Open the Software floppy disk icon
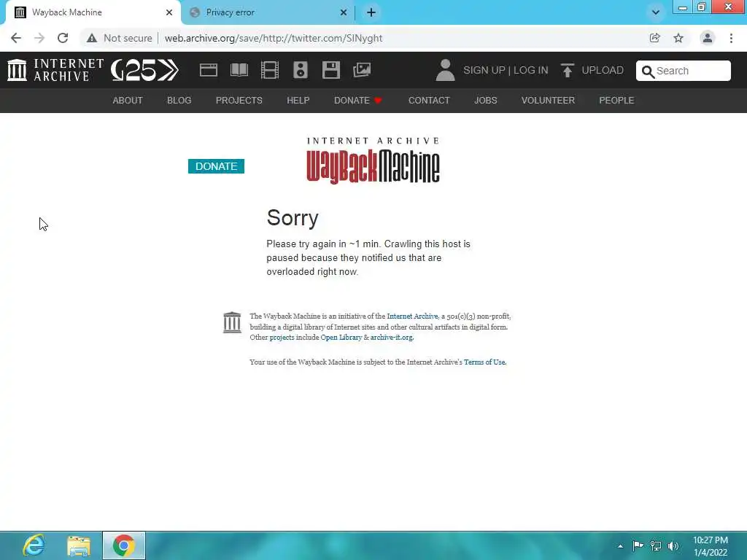Viewport: 747px width, 560px height. coord(330,70)
